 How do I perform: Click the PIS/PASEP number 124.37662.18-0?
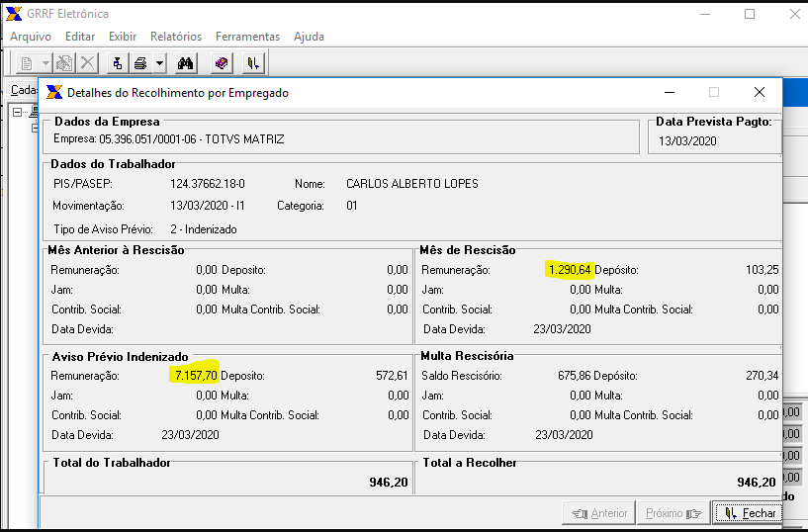[x=208, y=184]
